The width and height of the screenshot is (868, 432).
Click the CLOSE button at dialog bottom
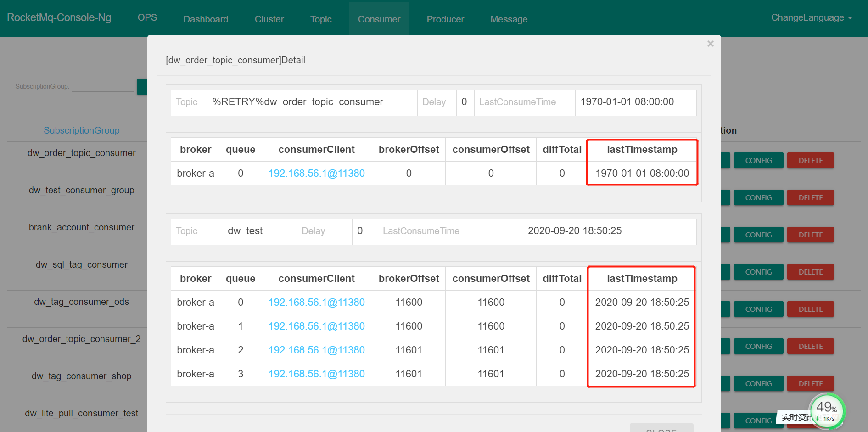point(661,429)
